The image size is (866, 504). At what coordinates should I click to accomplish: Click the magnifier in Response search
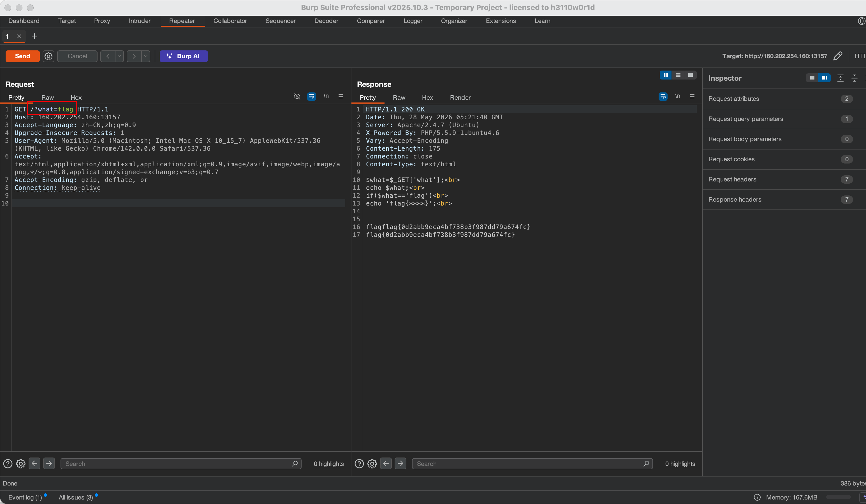click(x=646, y=463)
